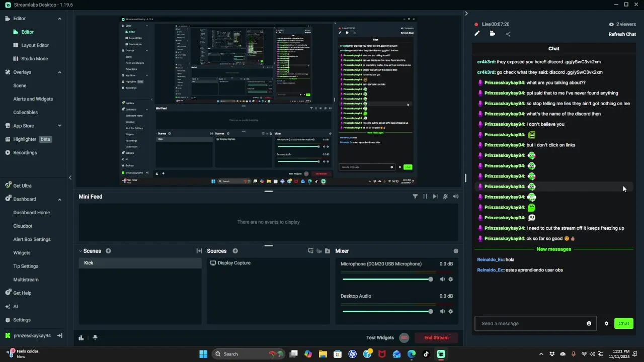Click the camera icon beside the edit pencil
This screenshot has width=644, height=362.
[492, 34]
